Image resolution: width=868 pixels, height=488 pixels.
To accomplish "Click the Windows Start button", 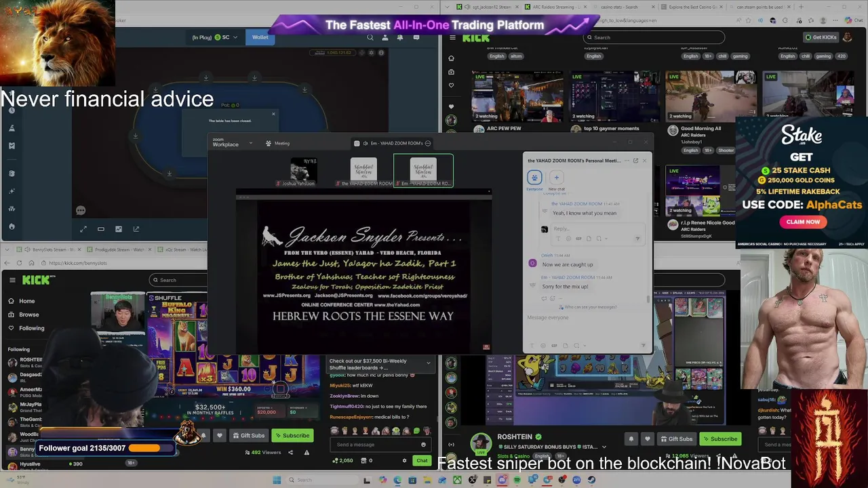I will pos(277,480).
